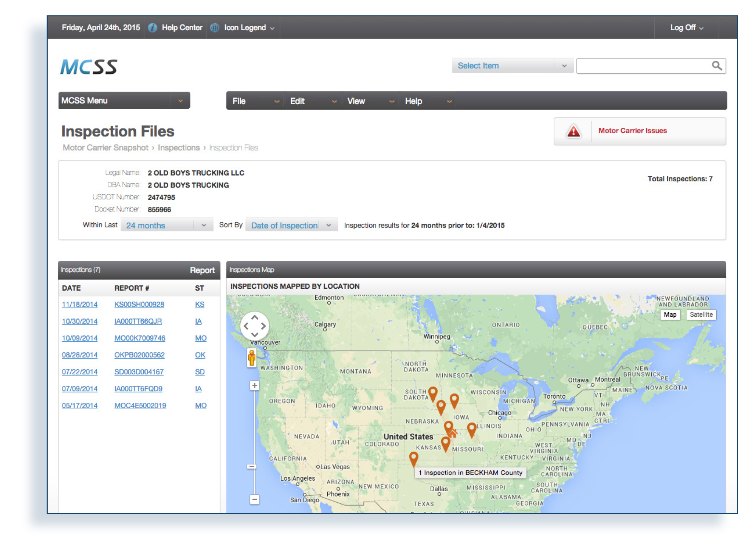Click the Illinois border map pin
Viewport: 756px width, 540px height.
(x=471, y=430)
